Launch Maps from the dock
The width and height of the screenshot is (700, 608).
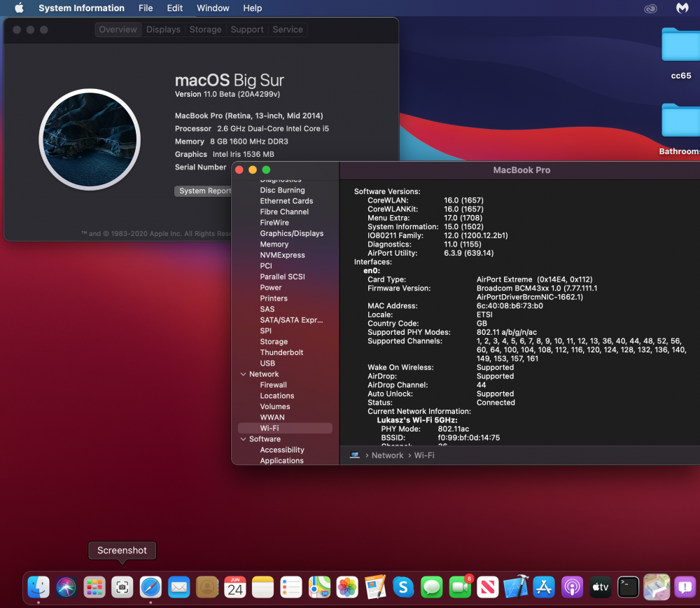tap(319, 587)
